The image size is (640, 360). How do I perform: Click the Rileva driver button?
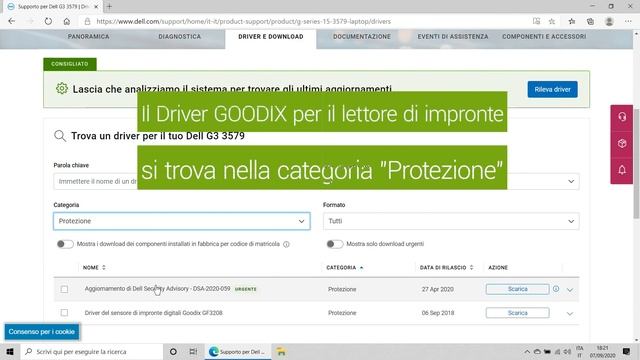pyautogui.click(x=552, y=89)
